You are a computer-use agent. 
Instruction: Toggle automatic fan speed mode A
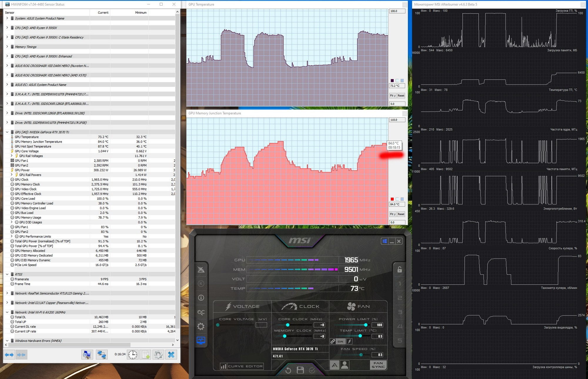[x=335, y=365]
